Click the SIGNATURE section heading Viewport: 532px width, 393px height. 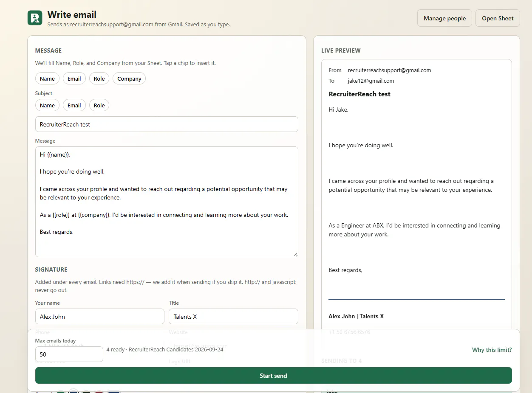(x=51, y=269)
